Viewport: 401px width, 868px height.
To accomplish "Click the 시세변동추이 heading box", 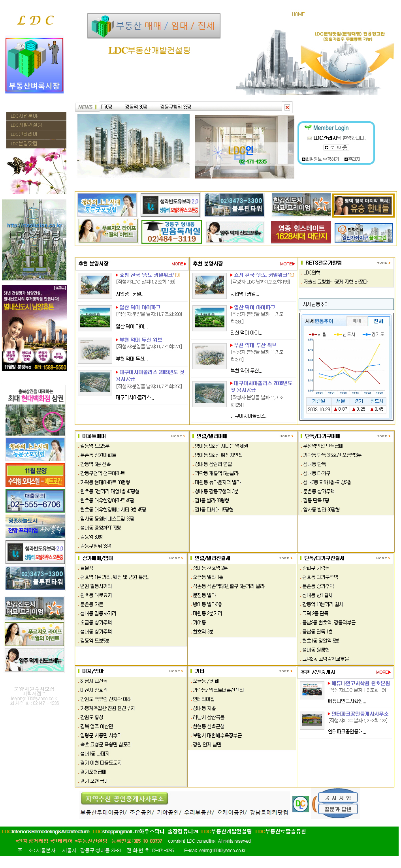I will click(346, 304).
